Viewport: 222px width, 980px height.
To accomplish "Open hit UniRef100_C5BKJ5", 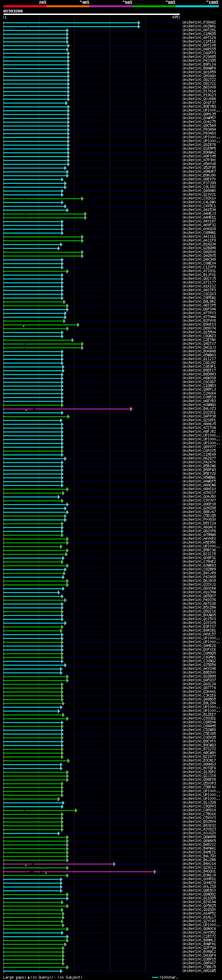I will coord(199,967).
